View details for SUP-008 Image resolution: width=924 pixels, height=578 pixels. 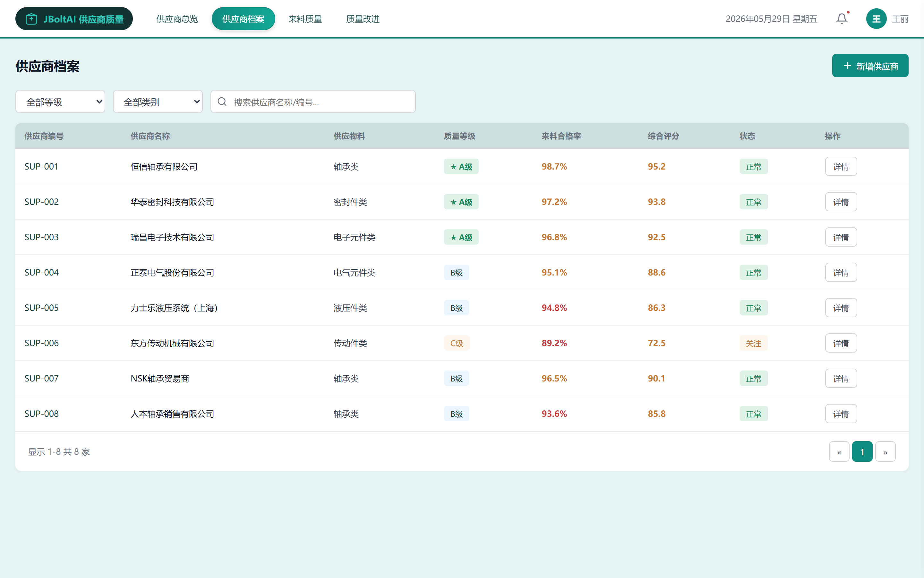point(841,414)
